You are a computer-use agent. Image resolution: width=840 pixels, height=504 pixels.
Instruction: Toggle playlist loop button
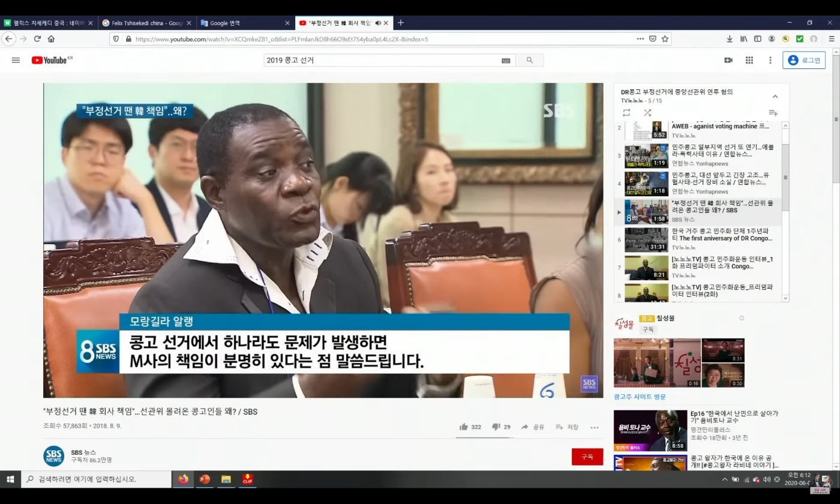(x=626, y=112)
